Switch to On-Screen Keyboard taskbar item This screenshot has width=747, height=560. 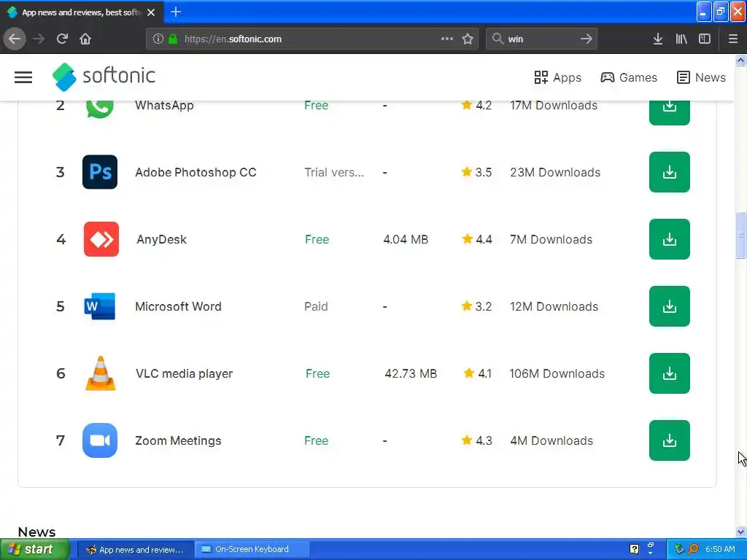tap(252, 549)
